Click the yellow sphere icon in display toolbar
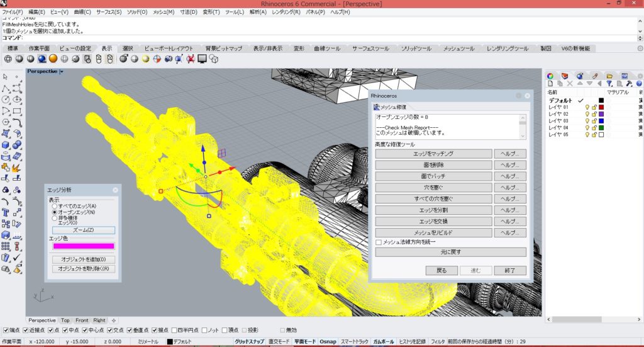The height and width of the screenshot is (347, 644). click(145, 59)
